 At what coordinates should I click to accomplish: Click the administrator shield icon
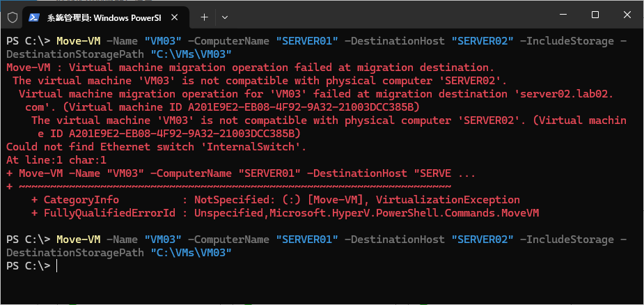(x=12, y=15)
